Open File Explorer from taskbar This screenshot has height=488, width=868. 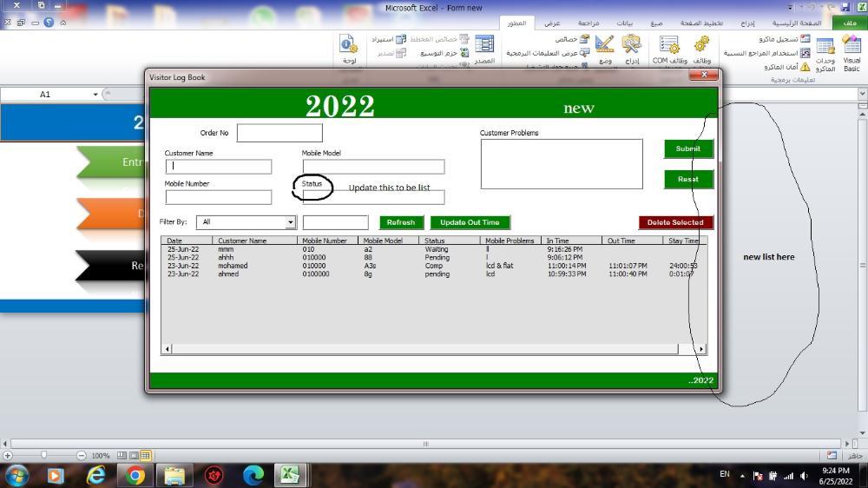pos(174,475)
